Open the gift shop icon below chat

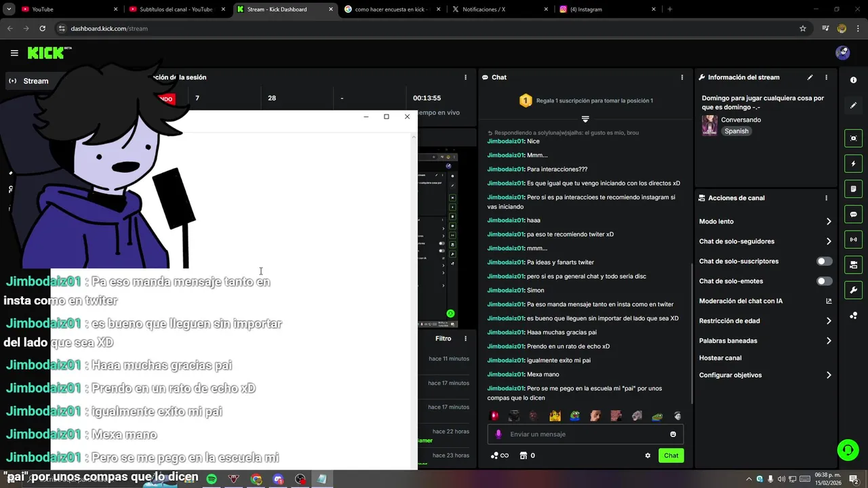coord(523,455)
